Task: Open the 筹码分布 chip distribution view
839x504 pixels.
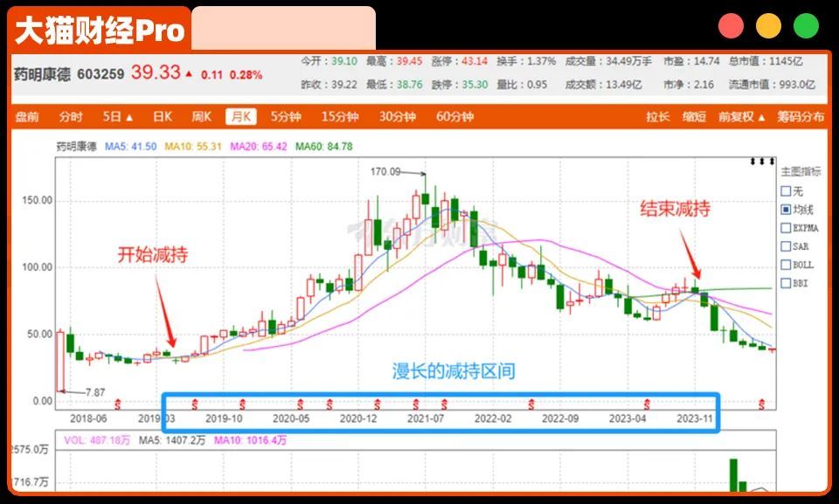Action: [801, 117]
